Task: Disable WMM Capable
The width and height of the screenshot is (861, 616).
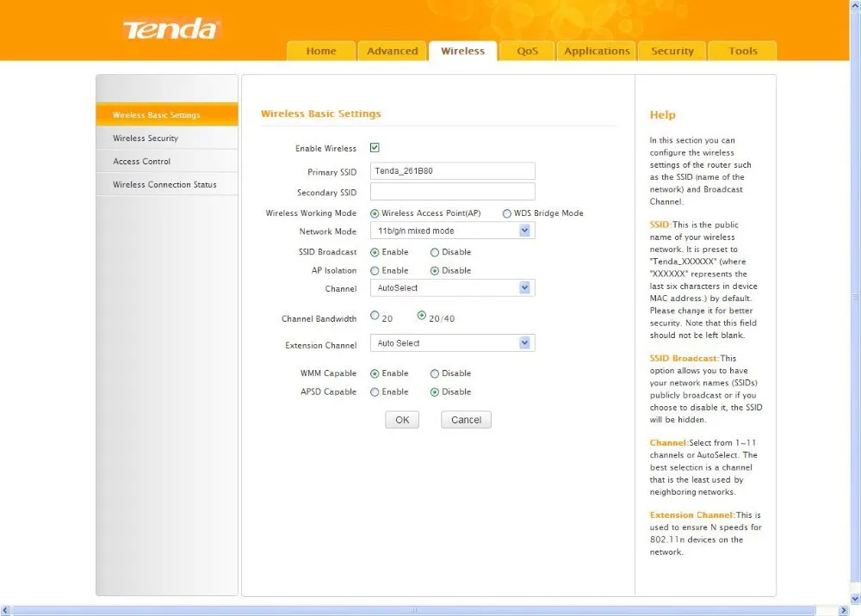Action: pos(434,373)
